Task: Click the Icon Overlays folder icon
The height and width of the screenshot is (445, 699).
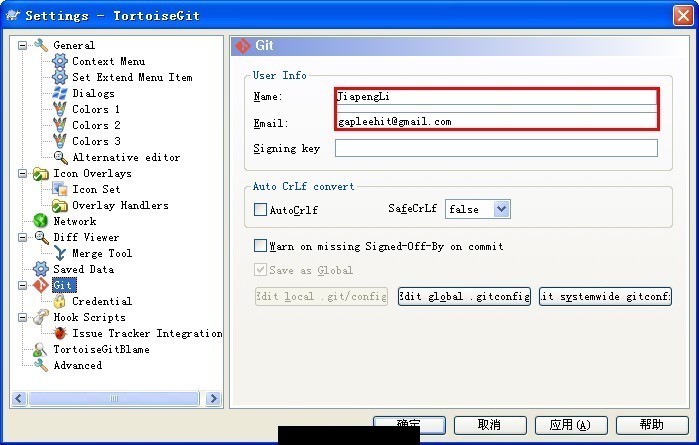Action: (41, 173)
